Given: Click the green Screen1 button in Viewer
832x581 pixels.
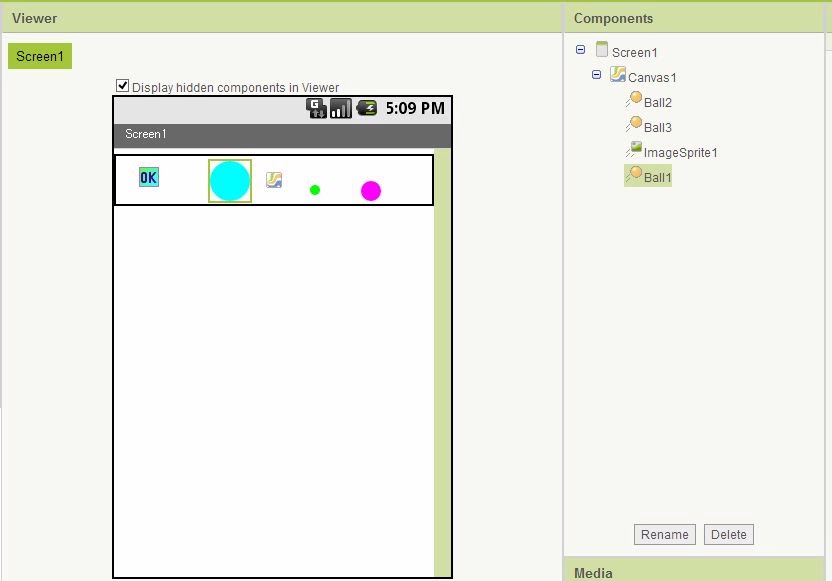Looking at the screenshot, I should 40,56.
